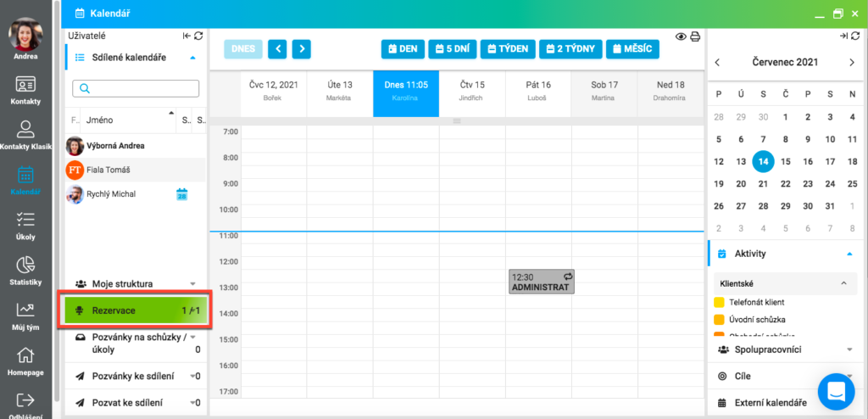
Task: Expand Moje struktura section
Action: (192, 284)
